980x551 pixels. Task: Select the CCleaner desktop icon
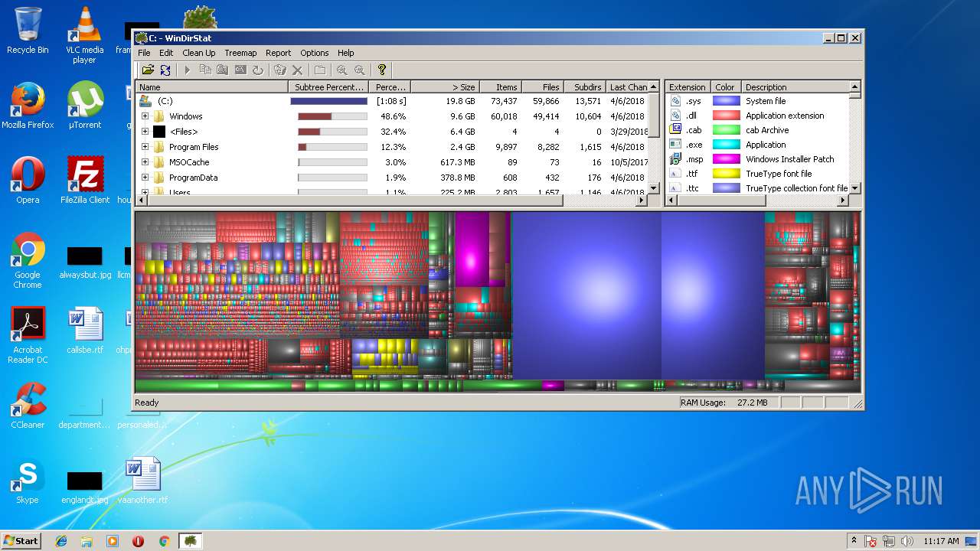tap(28, 406)
